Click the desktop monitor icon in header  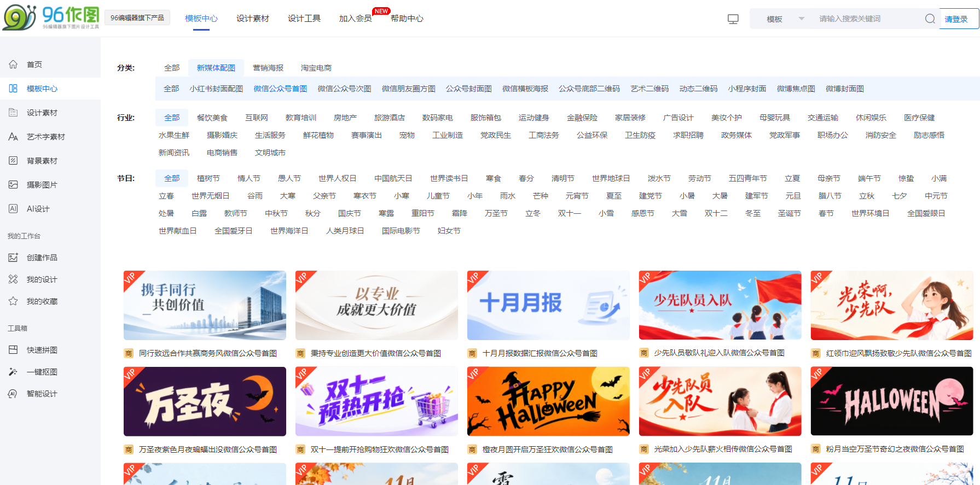coord(733,19)
